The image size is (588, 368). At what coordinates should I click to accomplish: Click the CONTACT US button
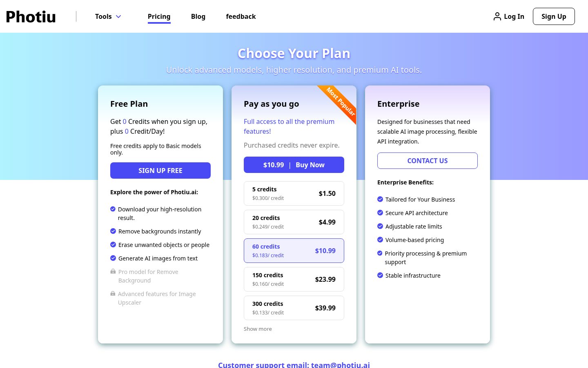point(428,161)
